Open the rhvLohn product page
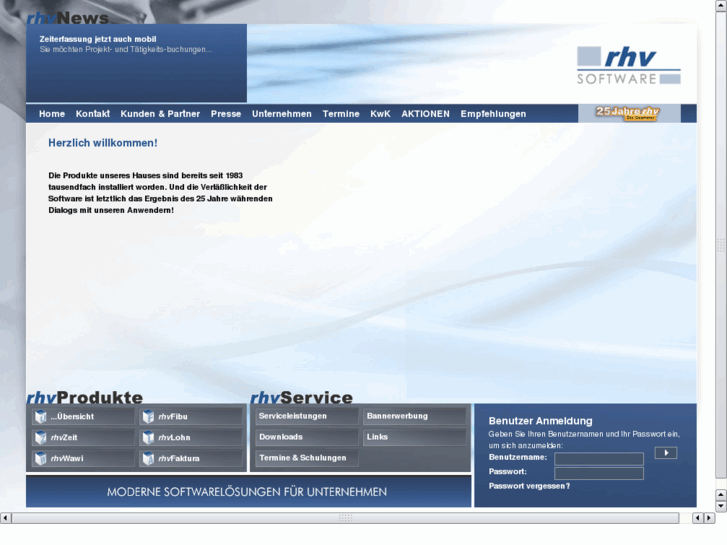 coord(191,437)
